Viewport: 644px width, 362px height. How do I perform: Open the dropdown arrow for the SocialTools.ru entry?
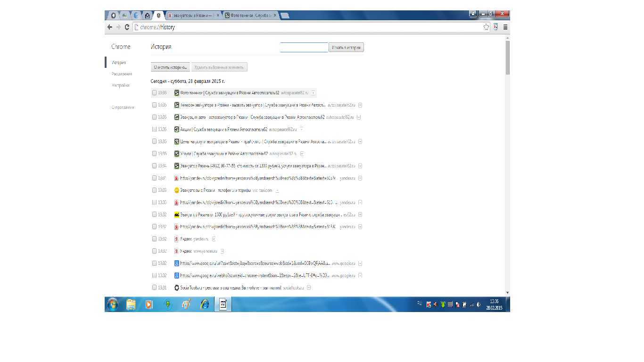pos(309,288)
